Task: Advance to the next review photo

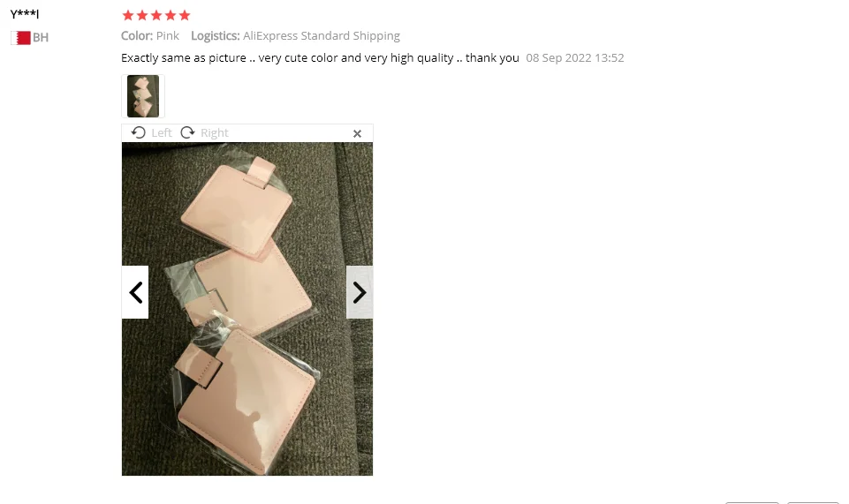Action: click(x=360, y=292)
